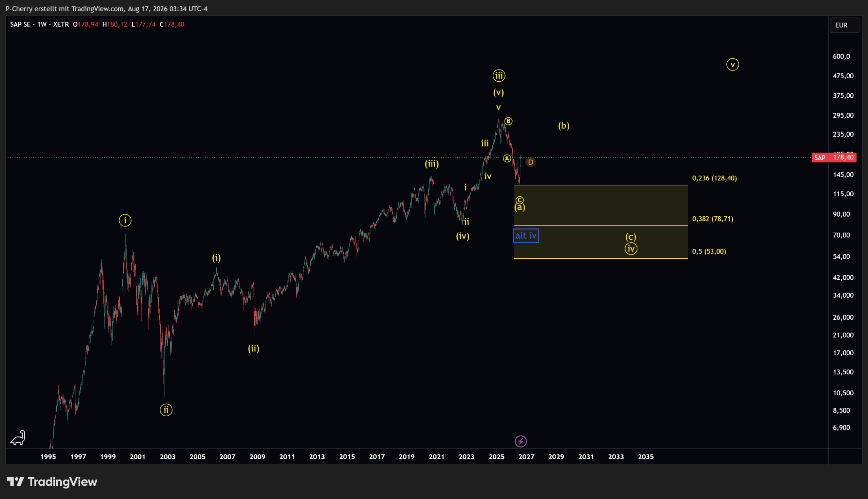Open the EUR currency selector
The image size is (868, 499).
pyautogui.click(x=845, y=25)
